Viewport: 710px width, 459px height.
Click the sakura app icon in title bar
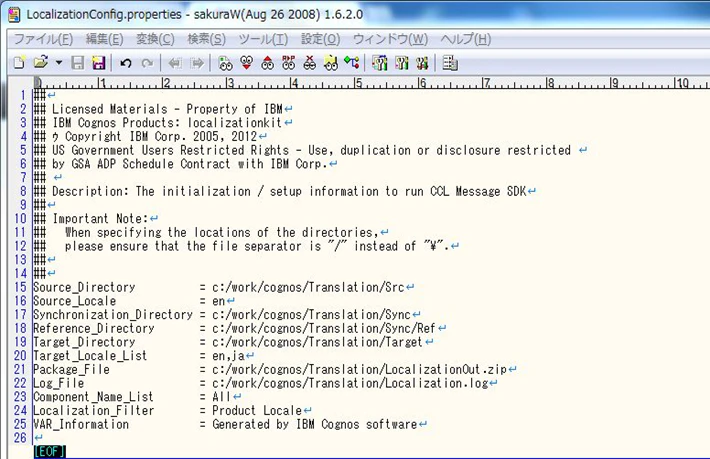[x=14, y=14]
